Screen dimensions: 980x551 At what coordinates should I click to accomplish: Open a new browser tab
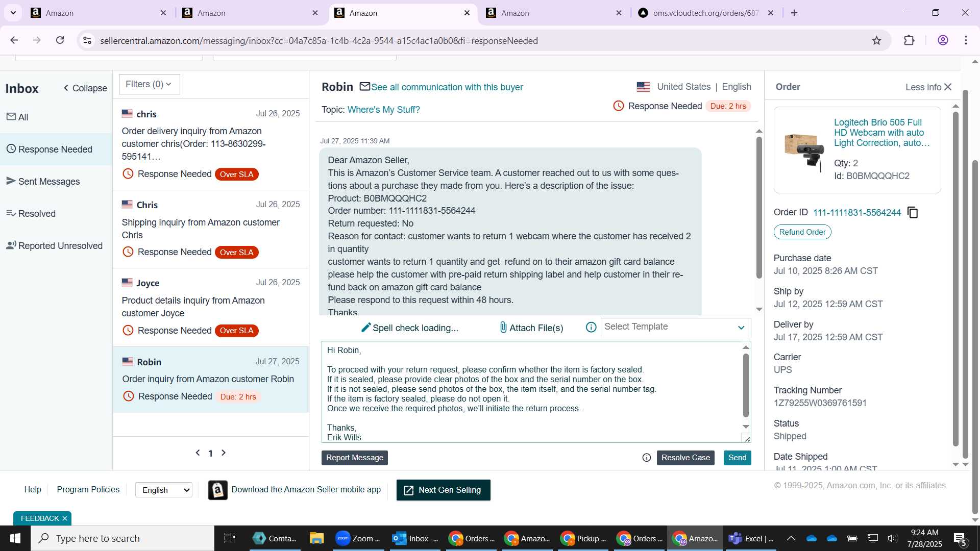click(794, 13)
